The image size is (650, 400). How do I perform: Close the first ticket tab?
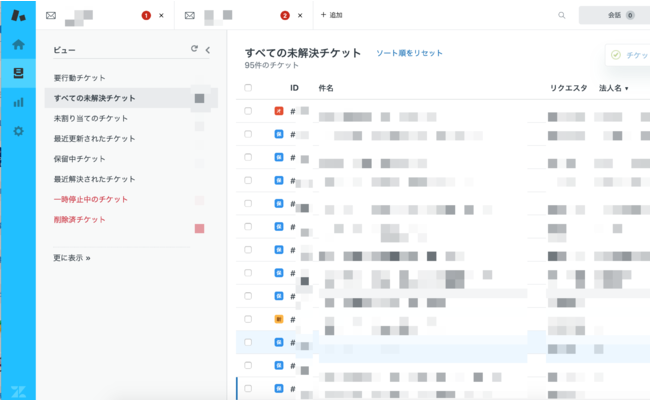[161, 15]
